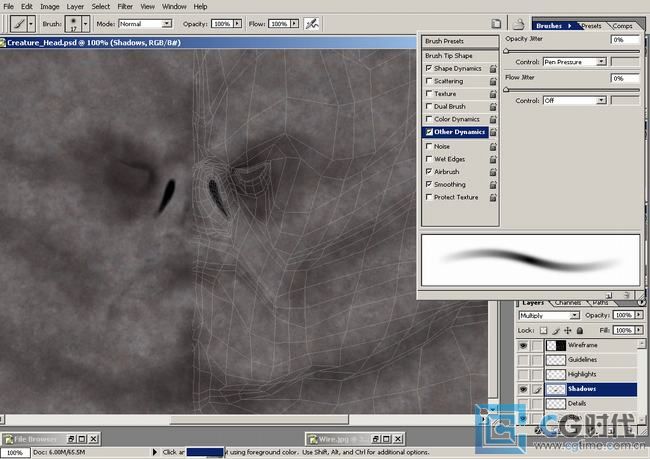Switch to the Comps tab in palette well
Screen dimensions: 650x459
click(x=622, y=26)
